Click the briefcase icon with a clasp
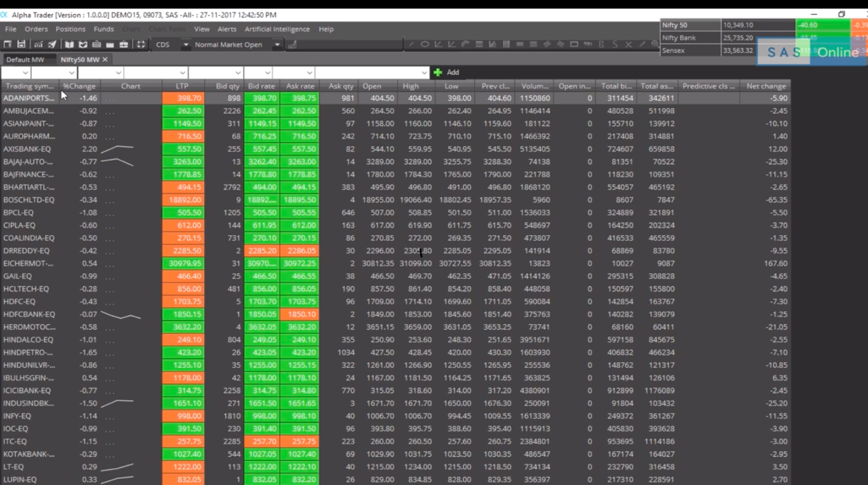The image size is (868, 485). [x=123, y=45]
